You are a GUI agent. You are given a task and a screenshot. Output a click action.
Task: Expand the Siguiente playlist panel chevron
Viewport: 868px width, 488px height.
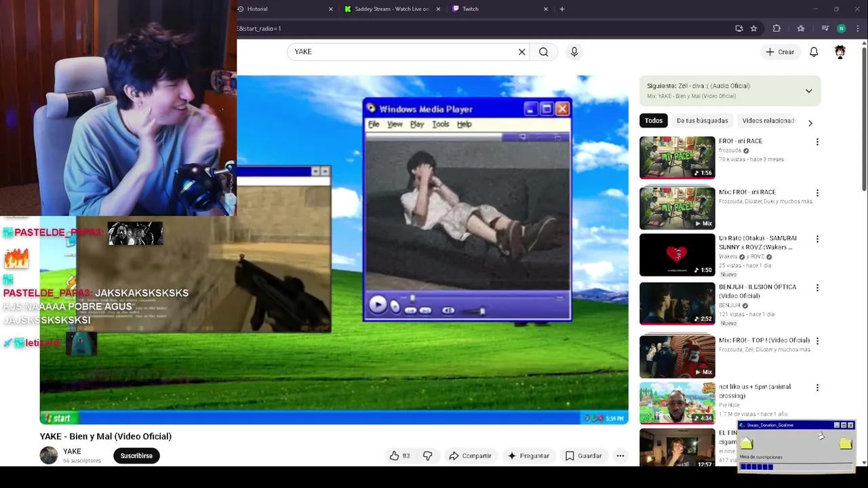(808, 91)
